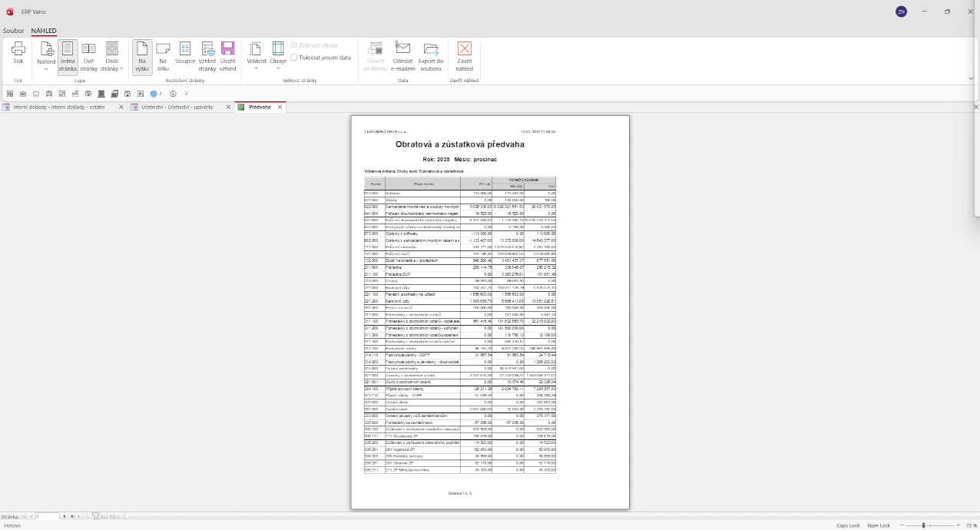Close the Předvaha tab
This screenshot has height=530, width=980.
pos(280,108)
